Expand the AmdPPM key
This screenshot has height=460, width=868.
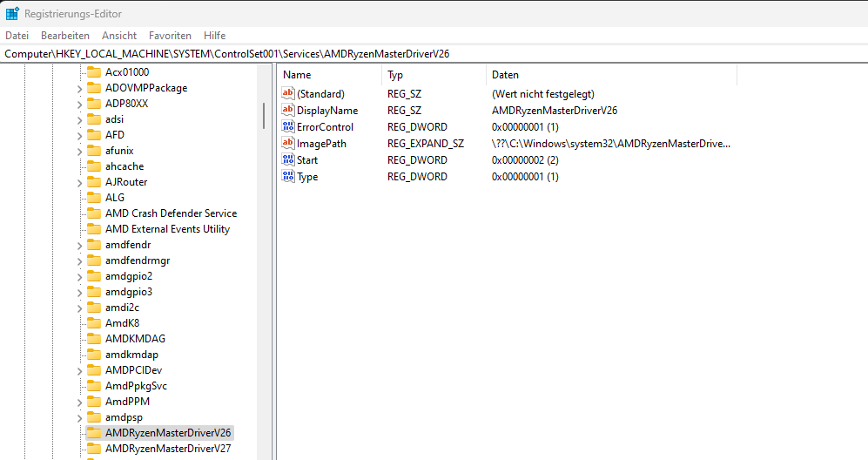(79, 402)
